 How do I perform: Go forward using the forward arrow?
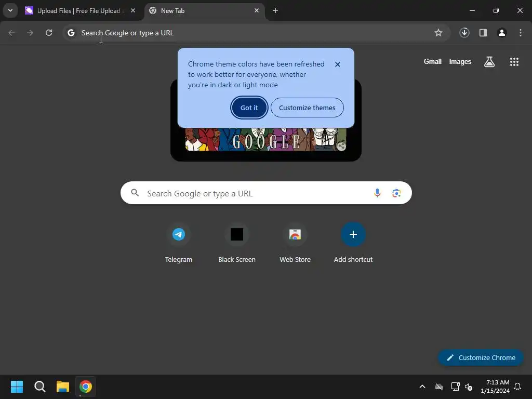pos(30,33)
